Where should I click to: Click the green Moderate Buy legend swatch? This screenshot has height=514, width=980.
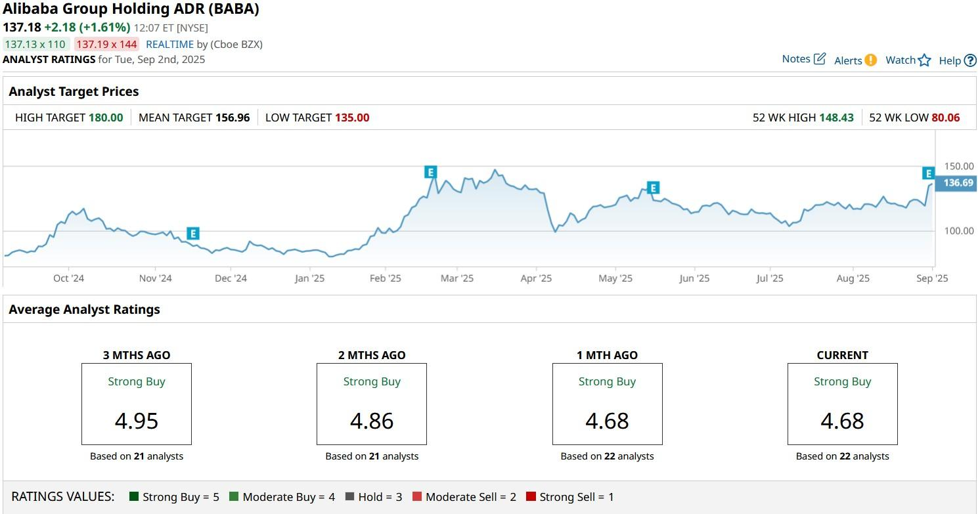pyautogui.click(x=234, y=497)
